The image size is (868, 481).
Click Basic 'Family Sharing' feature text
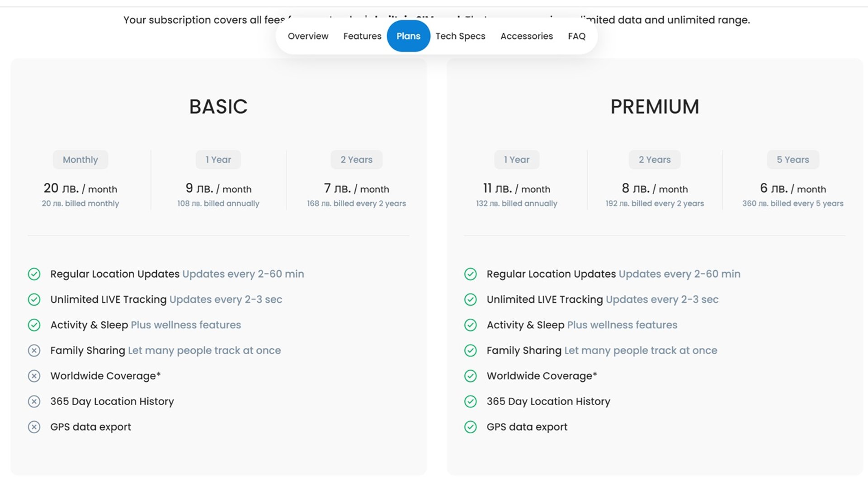point(88,350)
